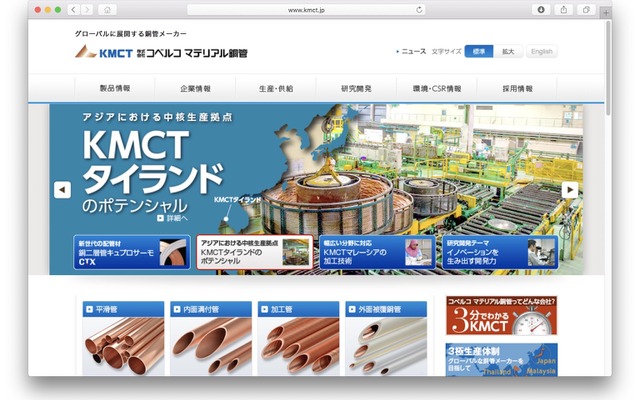
Task: Click the KMCT タイランド headline text
Action: point(153,162)
